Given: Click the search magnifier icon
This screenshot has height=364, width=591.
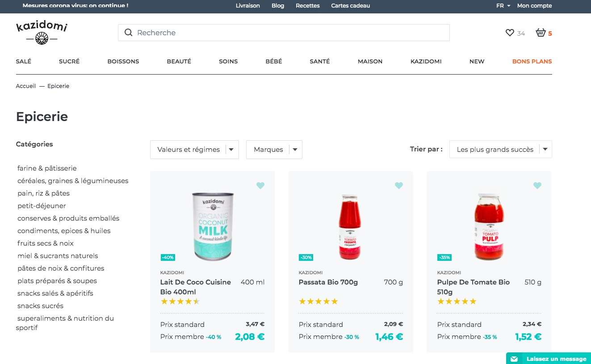Looking at the screenshot, I should [x=128, y=33].
